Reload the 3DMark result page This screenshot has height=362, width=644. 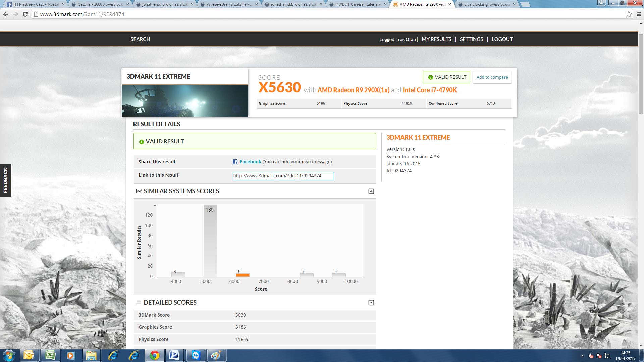[x=25, y=14]
